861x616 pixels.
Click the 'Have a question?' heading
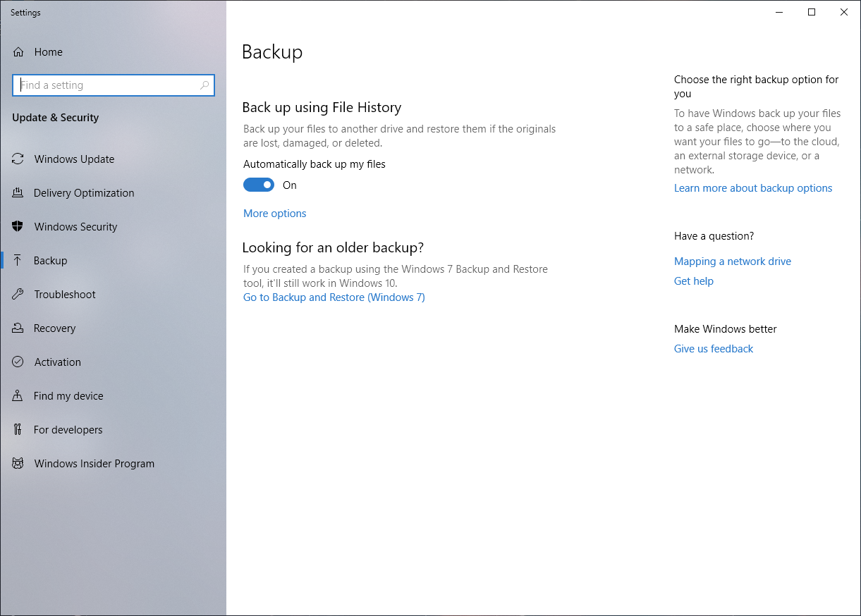point(714,236)
